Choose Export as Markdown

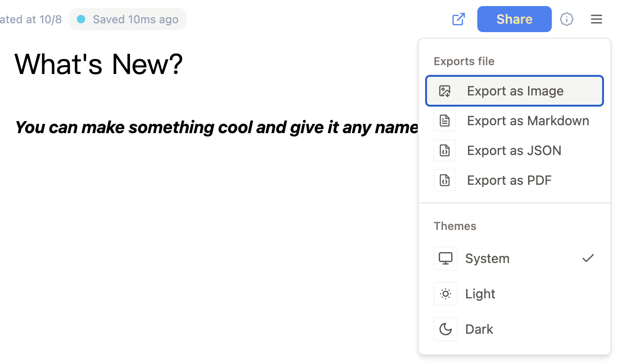pyautogui.click(x=515, y=121)
